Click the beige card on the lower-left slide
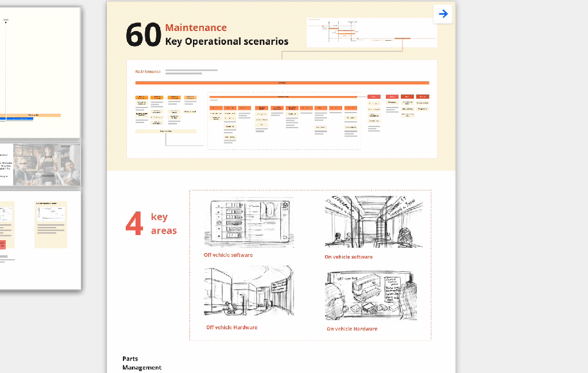Screen dimensions: 588x373 coord(51,224)
